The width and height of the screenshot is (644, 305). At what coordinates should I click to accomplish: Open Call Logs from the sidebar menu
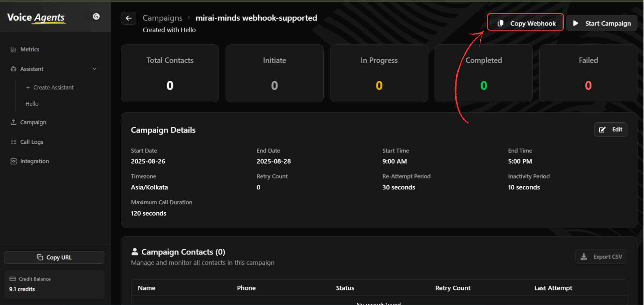tap(31, 142)
